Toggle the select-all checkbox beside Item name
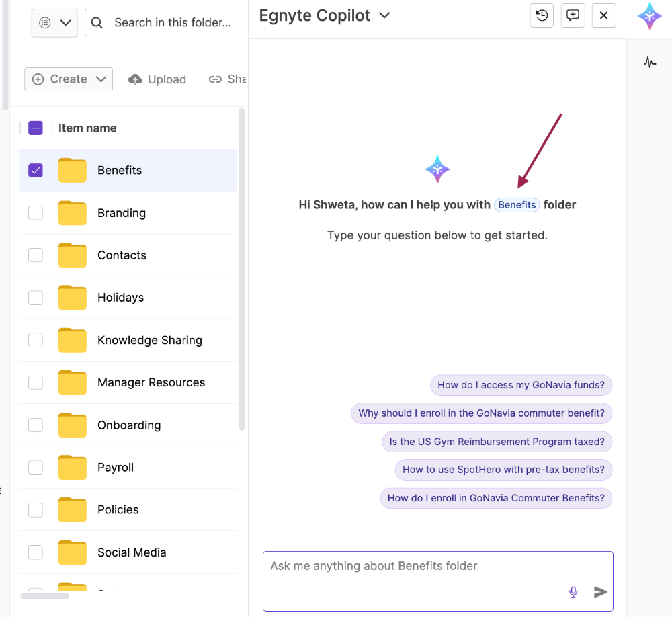The image size is (672, 617). tap(36, 128)
